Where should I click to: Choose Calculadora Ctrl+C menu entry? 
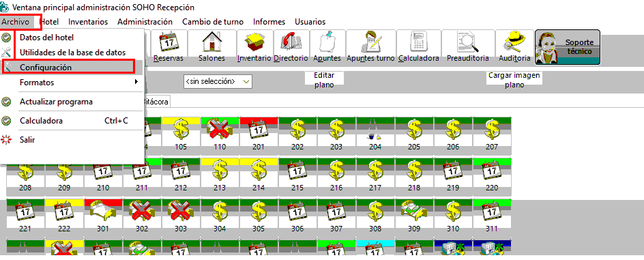click(73, 121)
